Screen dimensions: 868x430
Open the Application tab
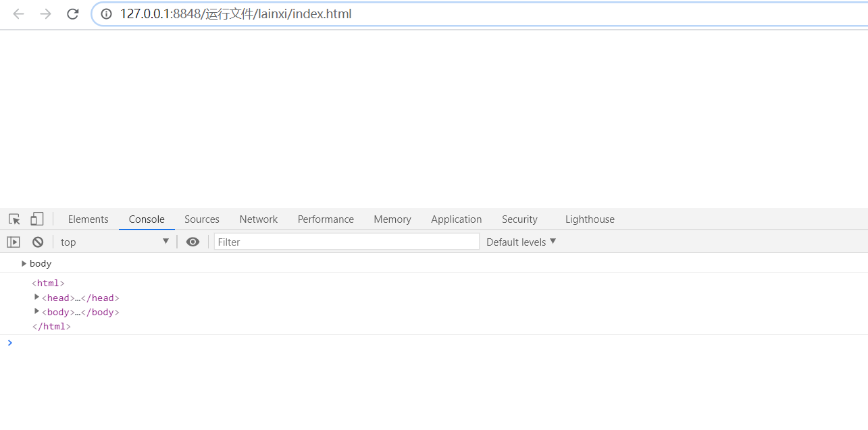click(x=456, y=219)
